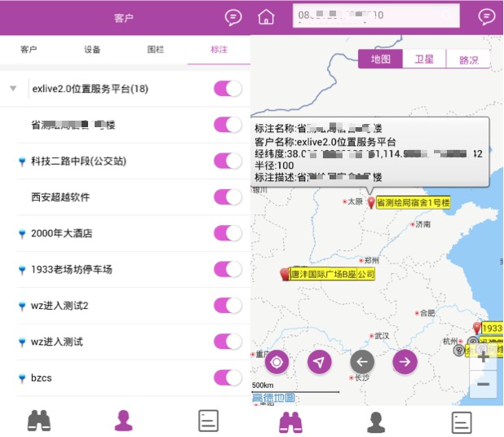
Task: Click the search input field at the top
Action: coord(375,16)
